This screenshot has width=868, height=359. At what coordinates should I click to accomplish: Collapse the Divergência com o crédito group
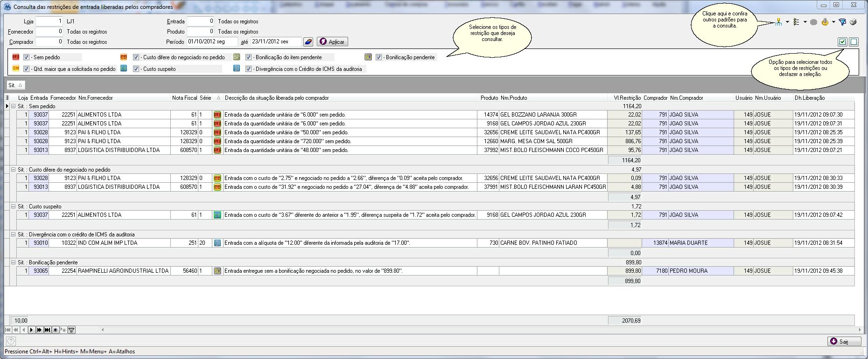14,235
